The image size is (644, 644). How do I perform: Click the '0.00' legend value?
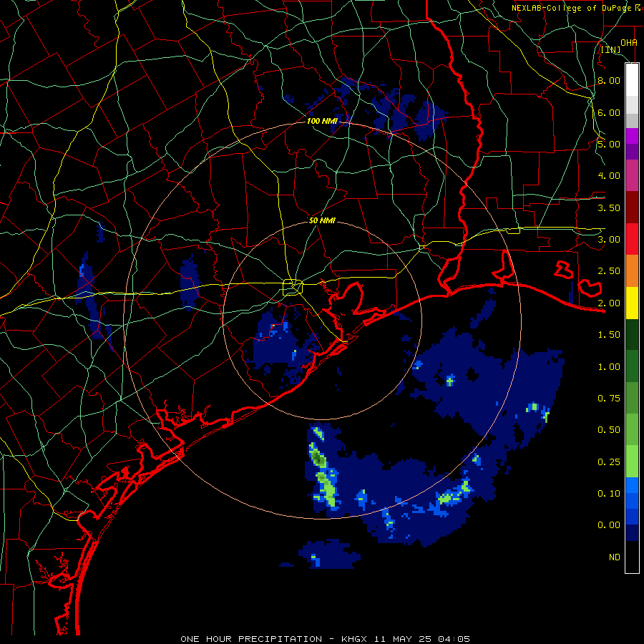coord(609,525)
